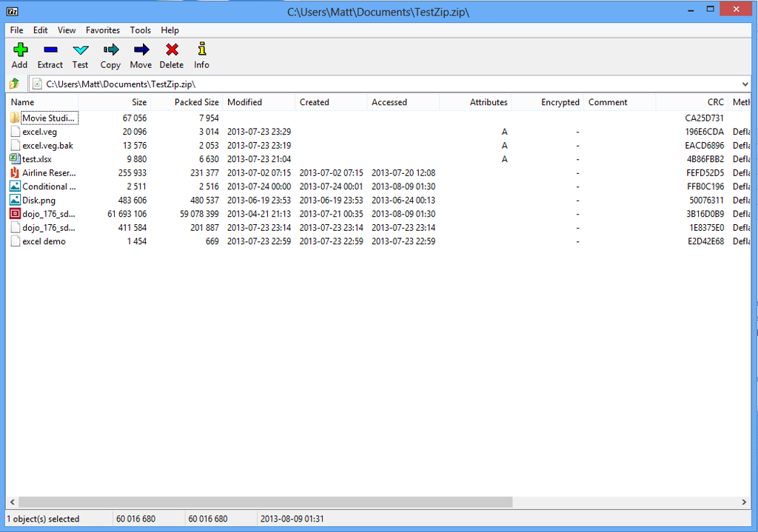
Task: Select the Disk.png file name
Action: 38,200
